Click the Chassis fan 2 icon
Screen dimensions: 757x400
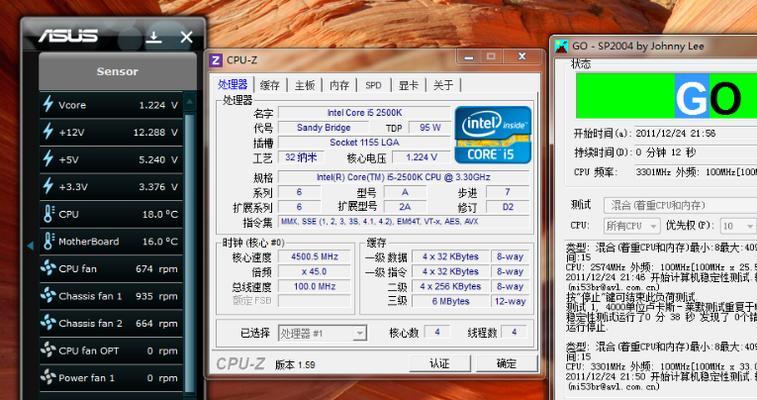click(48, 322)
